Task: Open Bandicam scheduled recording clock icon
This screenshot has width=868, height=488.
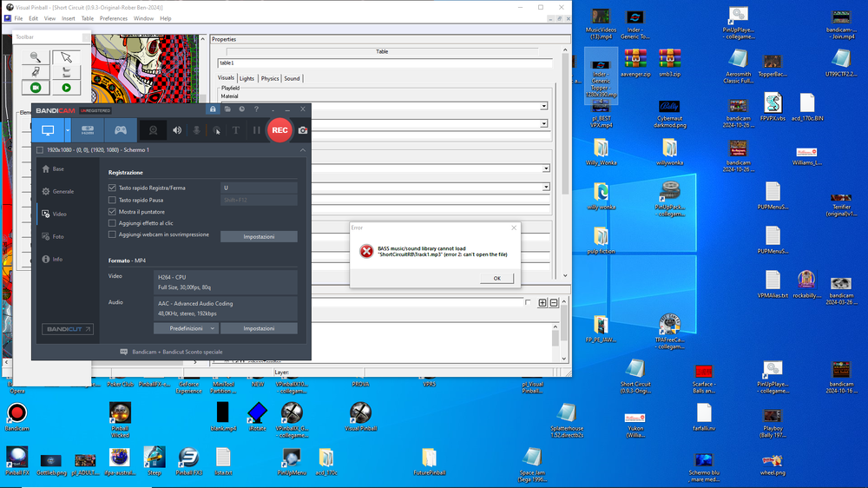Action: [x=242, y=109]
